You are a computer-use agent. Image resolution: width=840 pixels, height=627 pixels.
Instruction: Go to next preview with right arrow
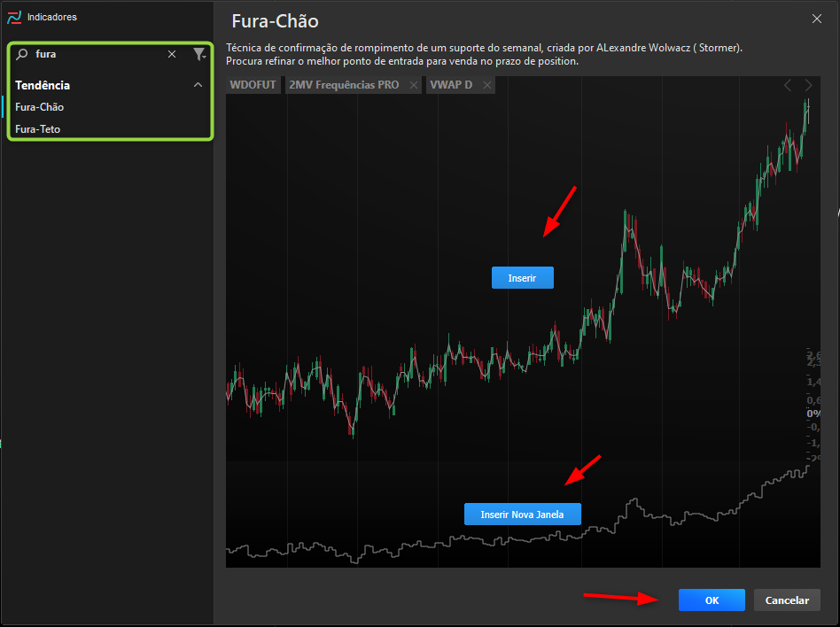click(808, 85)
